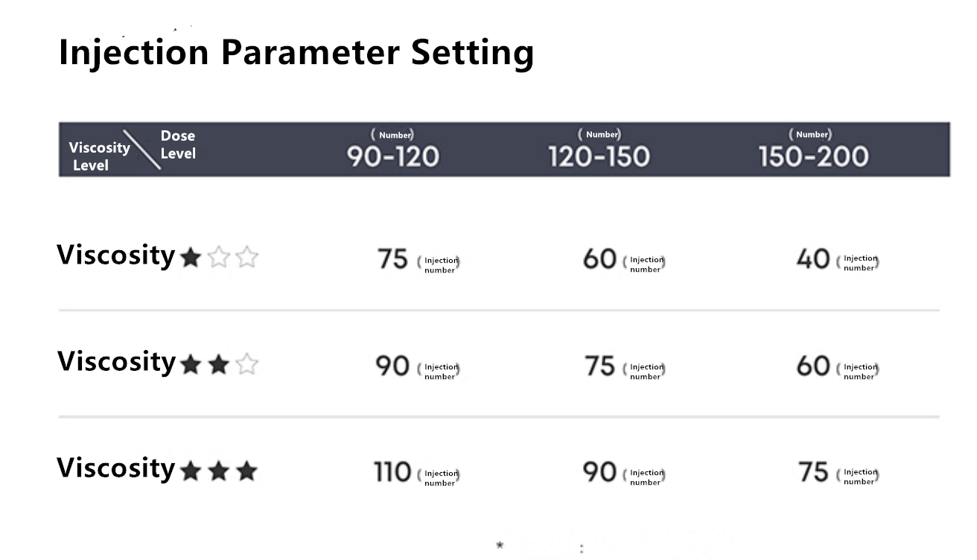The width and height of the screenshot is (977, 560).
Task: Click the 40 injection number value
Action: pyautogui.click(x=812, y=259)
